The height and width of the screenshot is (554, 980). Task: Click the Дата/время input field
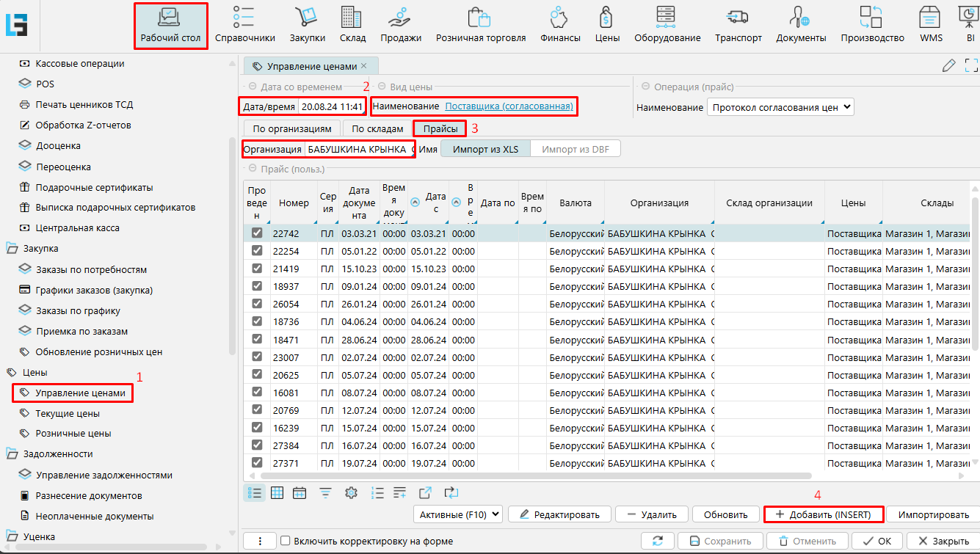pos(332,107)
